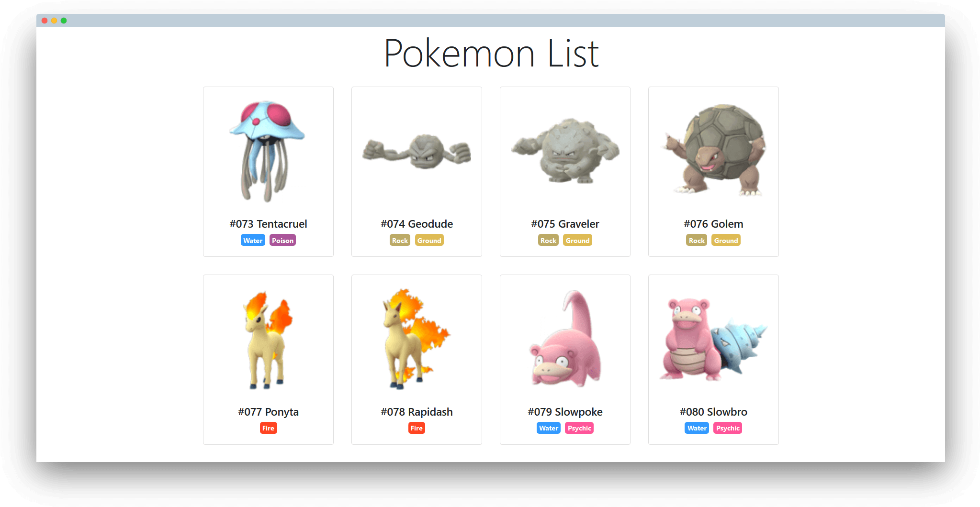This screenshot has height=507, width=980.
Task: Open the #078 Rapidash title
Action: (417, 412)
